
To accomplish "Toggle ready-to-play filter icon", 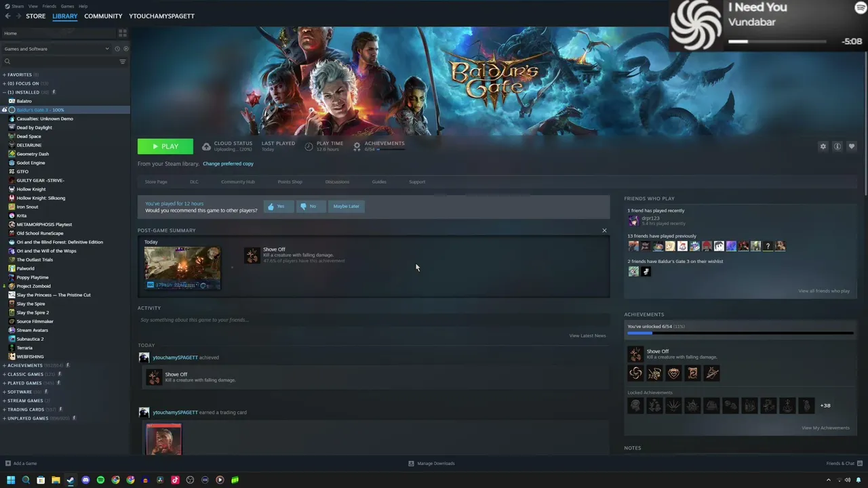I will (125, 49).
